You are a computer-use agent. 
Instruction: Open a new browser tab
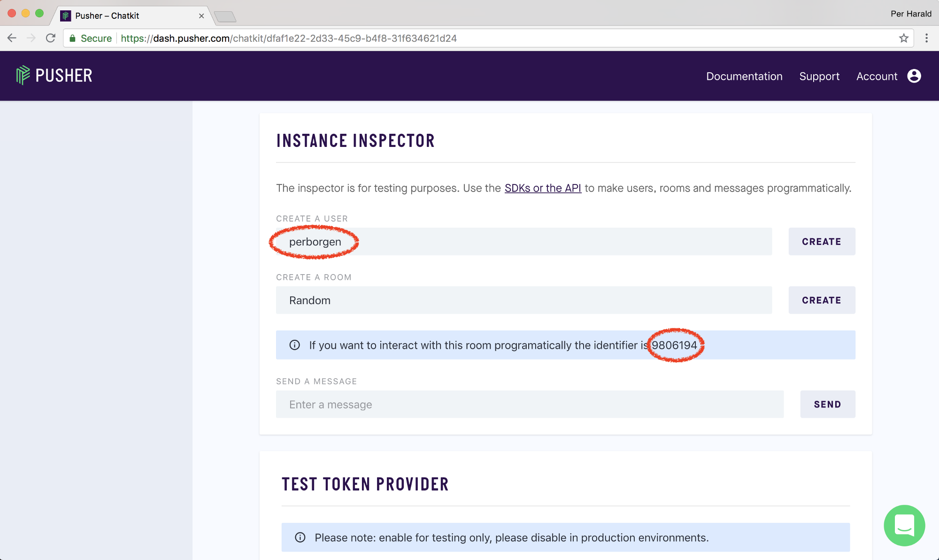225,17
